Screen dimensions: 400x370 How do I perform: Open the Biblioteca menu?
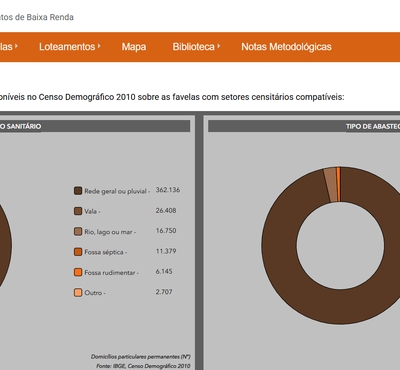pos(193,47)
